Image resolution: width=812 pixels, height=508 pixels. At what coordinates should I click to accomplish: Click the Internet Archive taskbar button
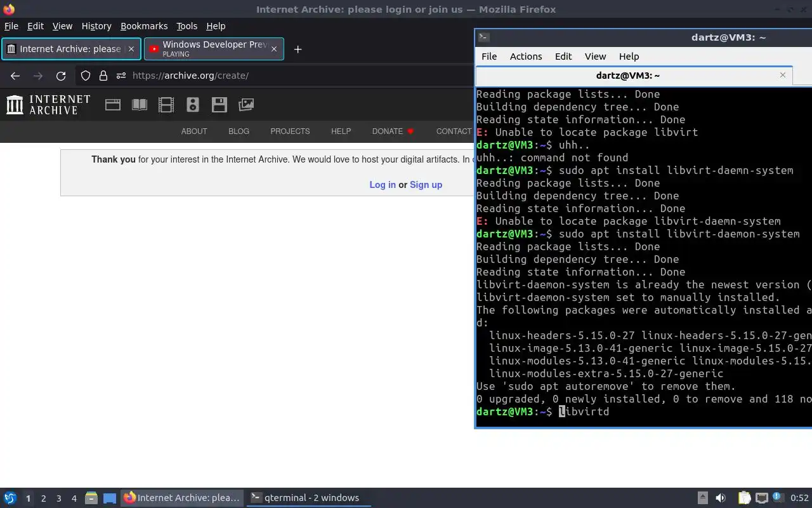pos(181,498)
